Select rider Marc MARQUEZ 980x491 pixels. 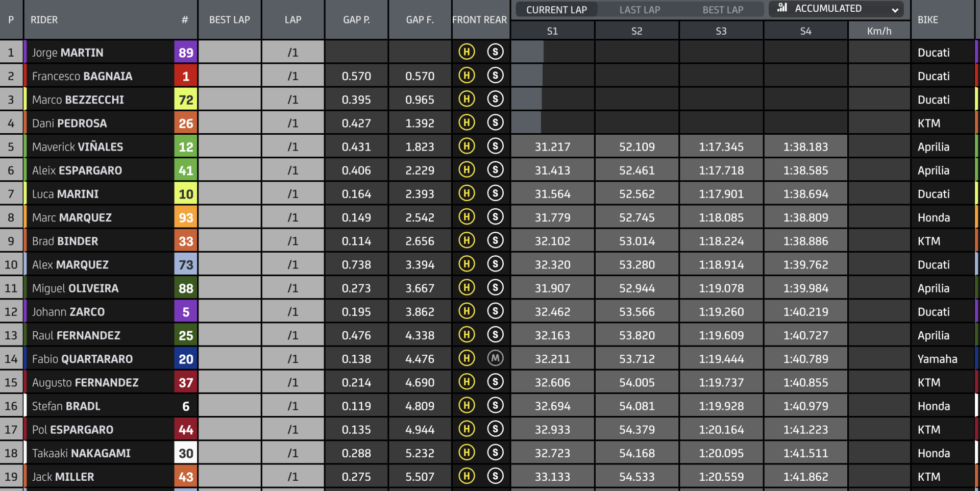coord(72,217)
